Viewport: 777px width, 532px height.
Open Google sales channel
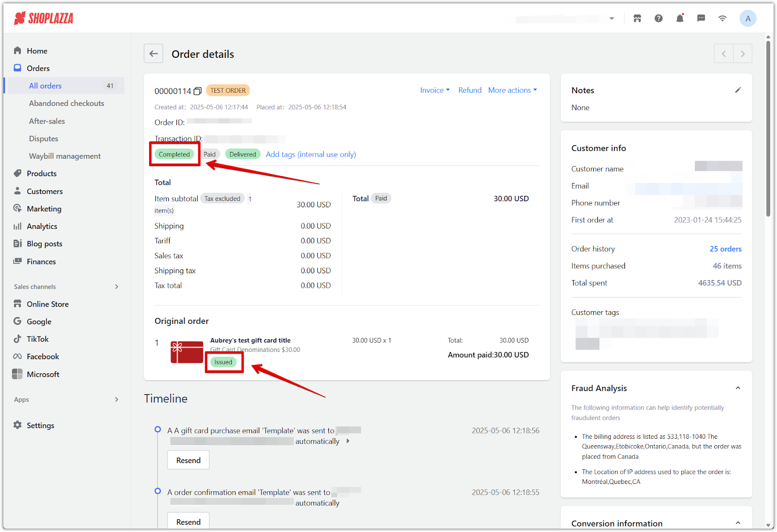pyautogui.click(x=39, y=322)
